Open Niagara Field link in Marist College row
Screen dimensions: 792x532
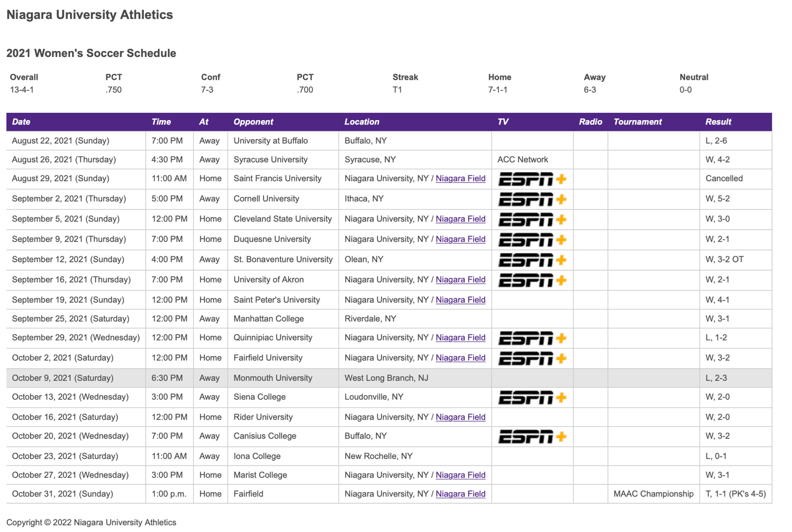point(460,475)
